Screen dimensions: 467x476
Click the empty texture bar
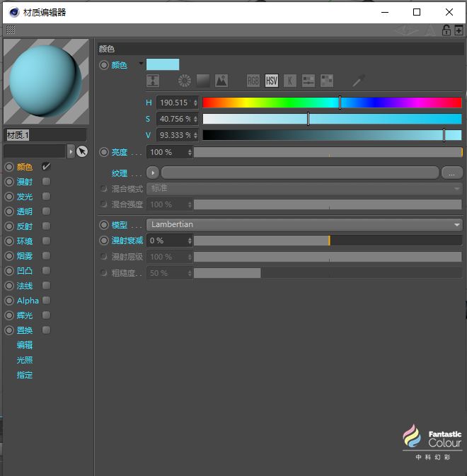300,173
